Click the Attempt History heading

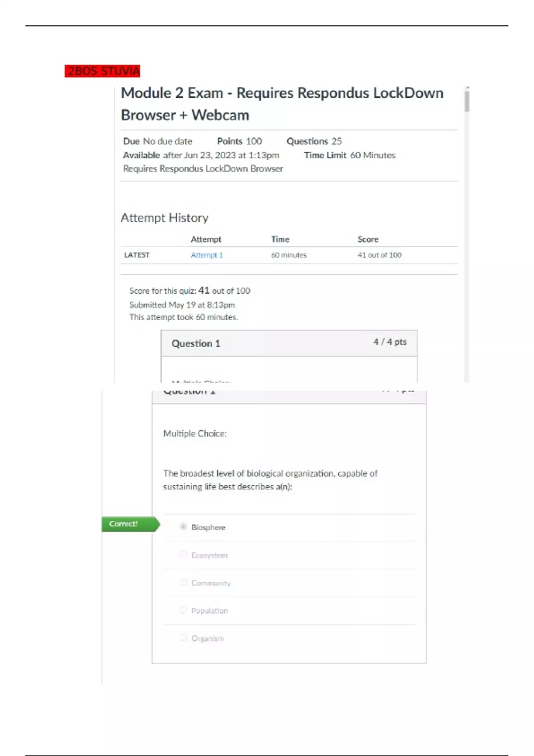tap(164, 217)
